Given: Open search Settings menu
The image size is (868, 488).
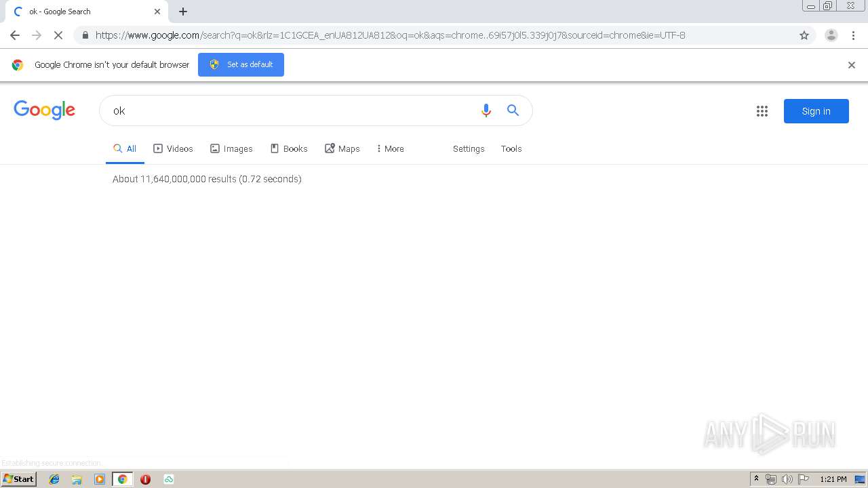Looking at the screenshot, I should 469,148.
